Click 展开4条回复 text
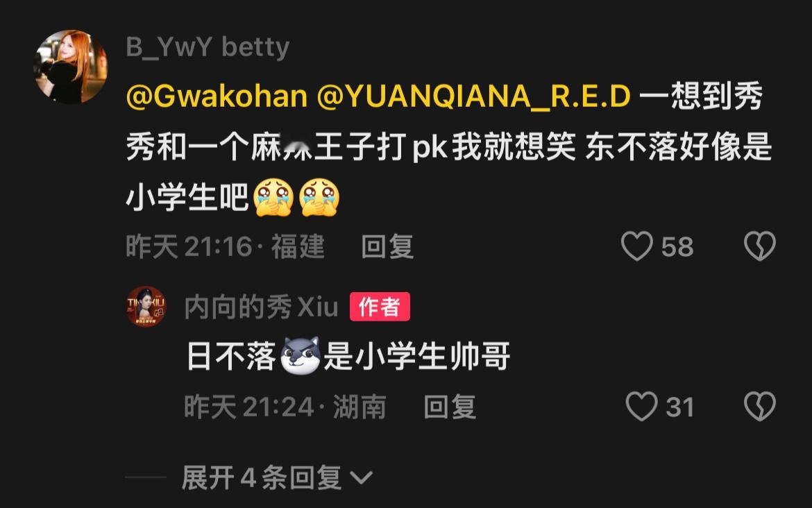812x508 pixels. click(261, 477)
